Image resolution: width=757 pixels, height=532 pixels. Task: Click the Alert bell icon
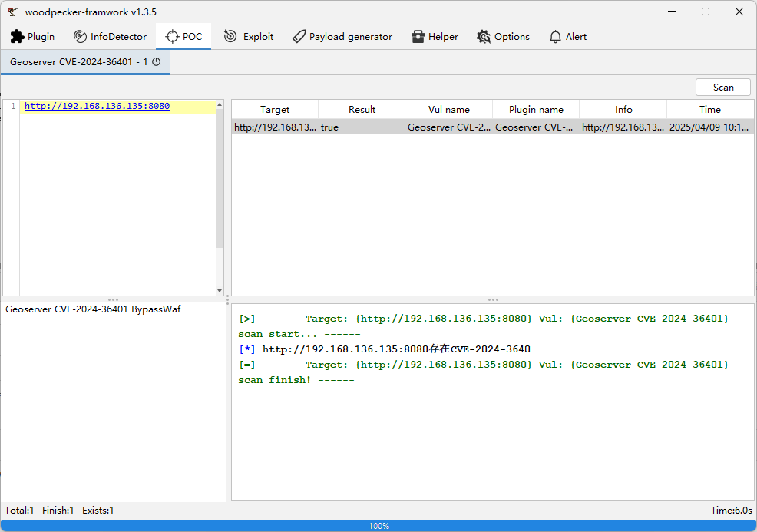(x=555, y=37)
